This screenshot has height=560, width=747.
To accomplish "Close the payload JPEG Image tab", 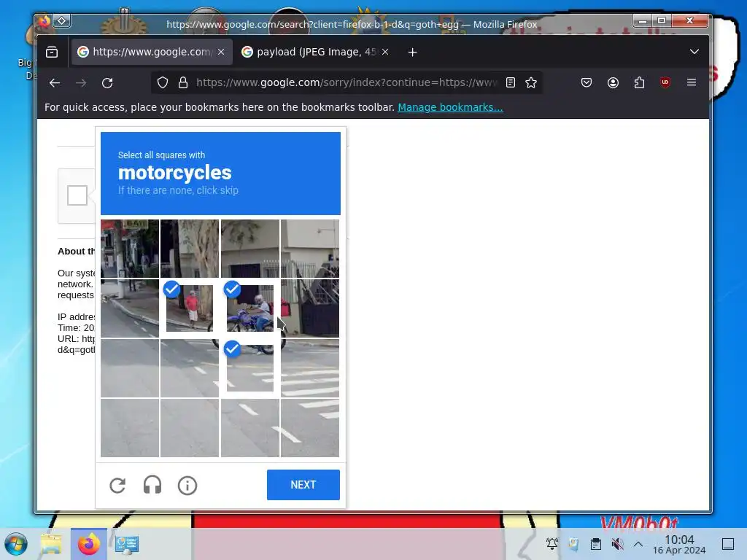I will click(385, 52).
